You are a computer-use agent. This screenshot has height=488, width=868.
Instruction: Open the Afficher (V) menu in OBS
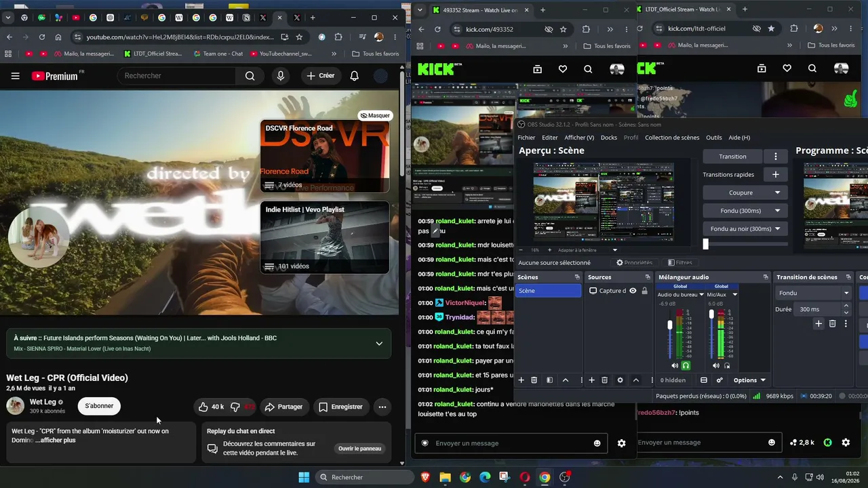tap(579, 138)
